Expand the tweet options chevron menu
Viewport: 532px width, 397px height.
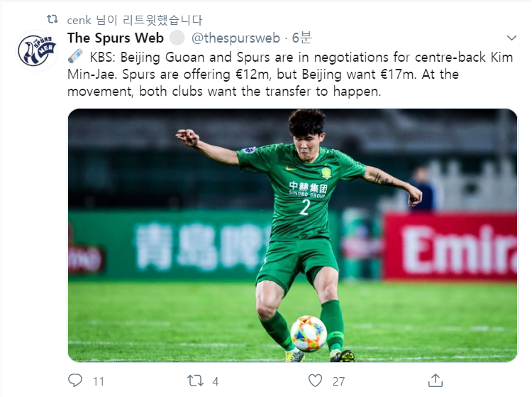click(x=511, y=38)
